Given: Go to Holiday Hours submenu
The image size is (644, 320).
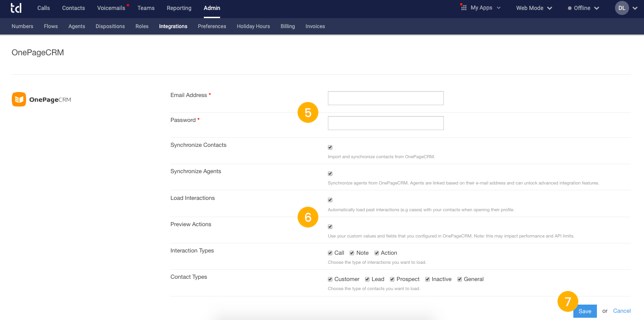Looking at the screenshot, I should (x=253, y=26).
